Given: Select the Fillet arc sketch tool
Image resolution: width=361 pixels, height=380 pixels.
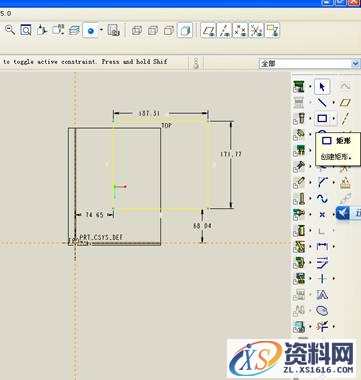Looking at the screenshot, I should (x=322, y=183).
